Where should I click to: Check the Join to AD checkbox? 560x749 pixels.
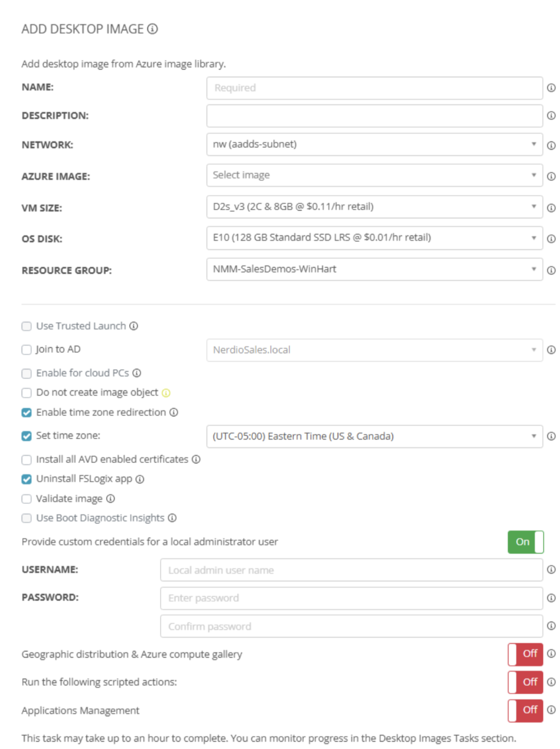click(27, 350)
